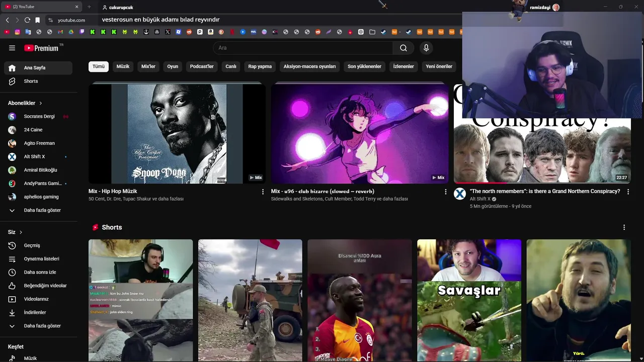This screenshot has width=644, height=362.
Task: Open Amazon bookmark in bookmarks bar
Action: point(210,32)
